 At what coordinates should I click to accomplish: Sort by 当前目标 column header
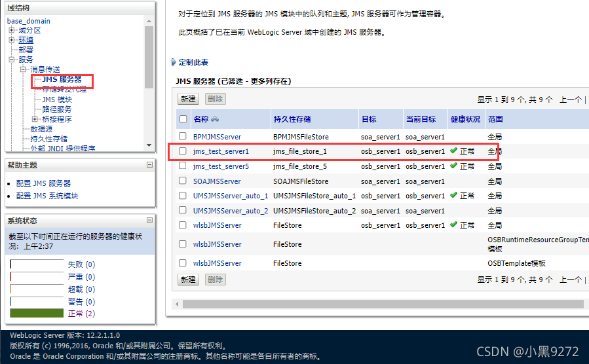(421, 119)
